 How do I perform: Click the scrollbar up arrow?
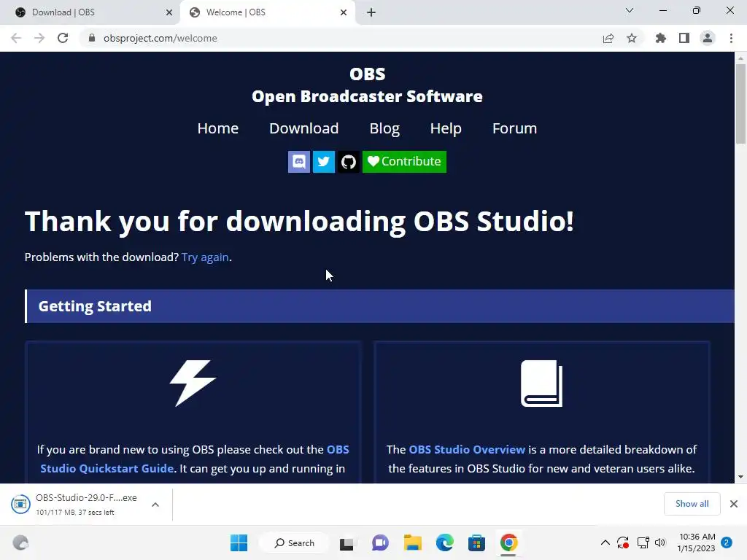(740, 58)
